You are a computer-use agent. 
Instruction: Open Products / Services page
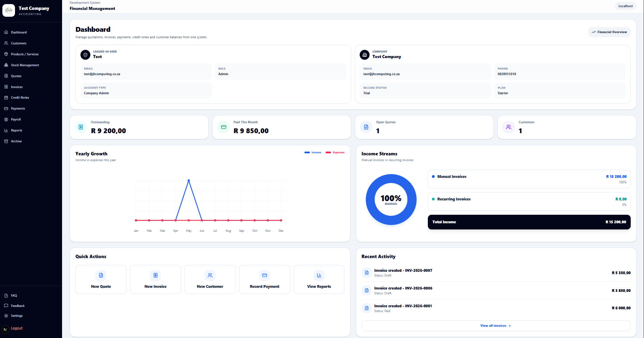coord(25,54)
